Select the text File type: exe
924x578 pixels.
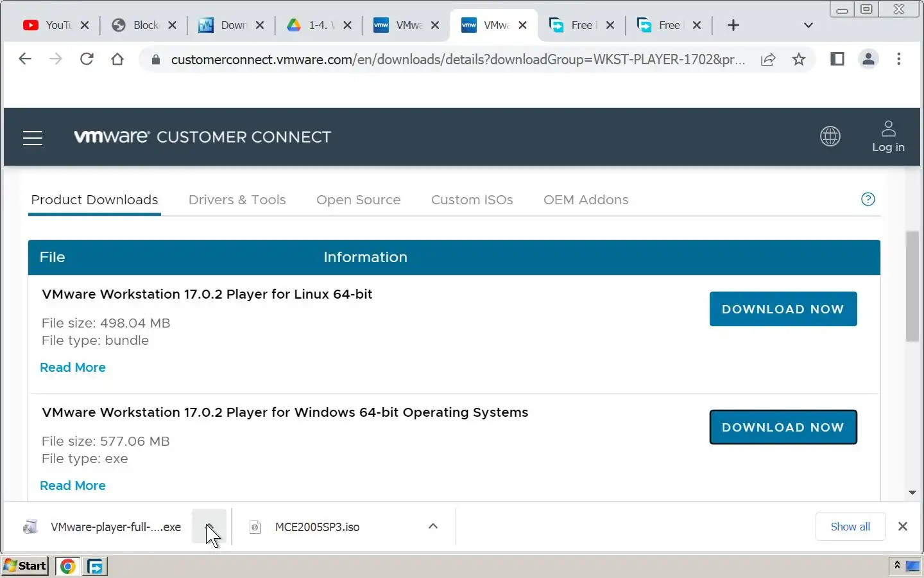(85, 459)
